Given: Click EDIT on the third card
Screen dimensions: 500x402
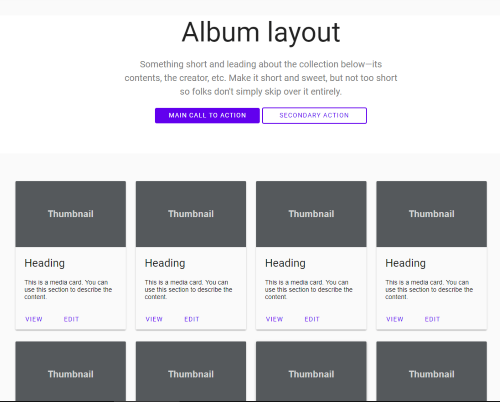Looking at the screenshot, I should point(312,319).
